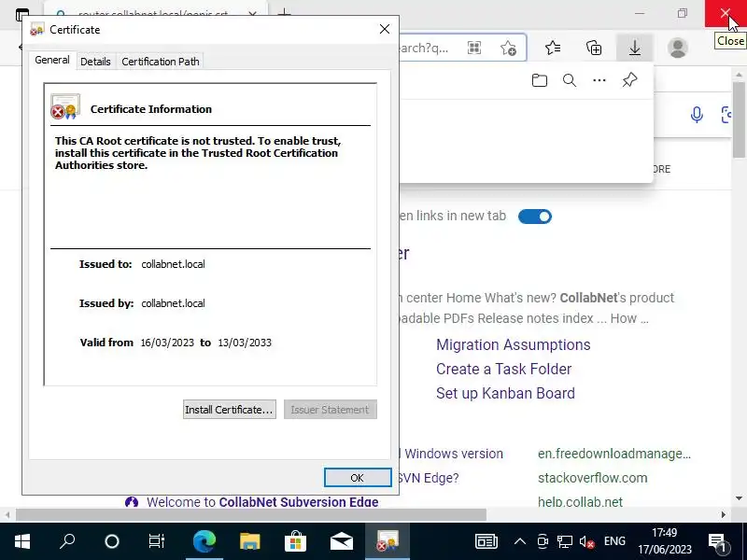The image size is (747, 560).
Task: Open the Certification Path tab
Action: point(161,62)
